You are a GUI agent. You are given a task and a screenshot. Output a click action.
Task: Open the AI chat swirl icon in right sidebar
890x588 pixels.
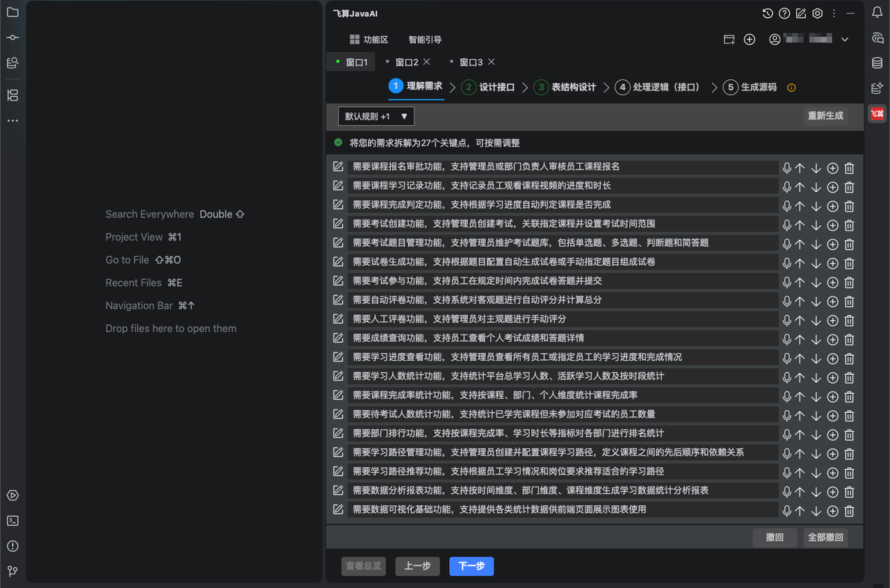(x=877, y=38)
